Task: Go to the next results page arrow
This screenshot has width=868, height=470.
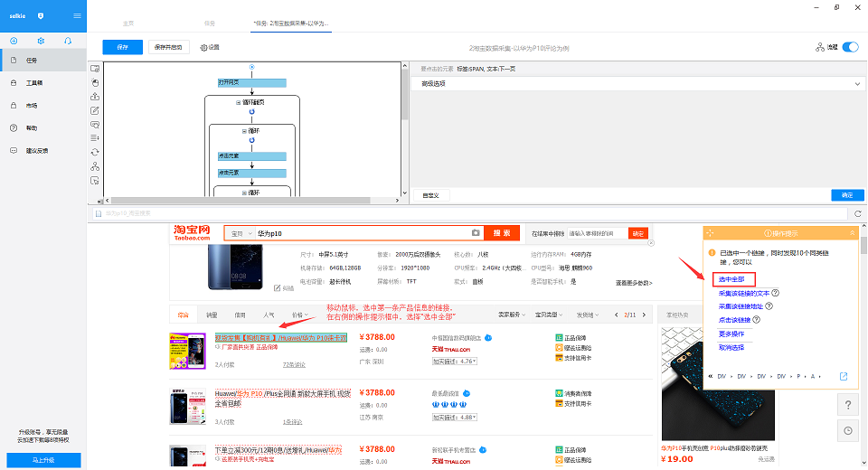Action: (x=644, y=315)
